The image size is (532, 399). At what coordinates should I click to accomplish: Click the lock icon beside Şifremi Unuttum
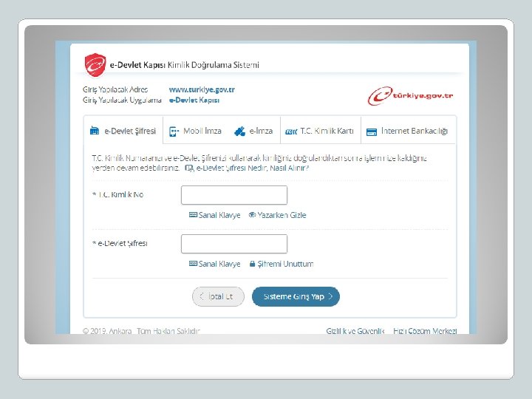[x=252, y=264]
